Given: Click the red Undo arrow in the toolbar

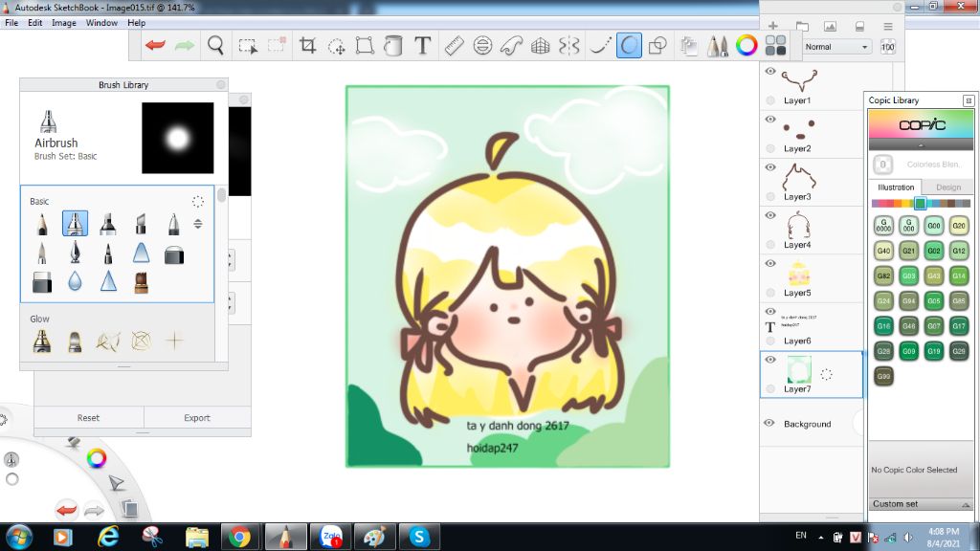Looking at the screenshot, I should coord(155,45).
